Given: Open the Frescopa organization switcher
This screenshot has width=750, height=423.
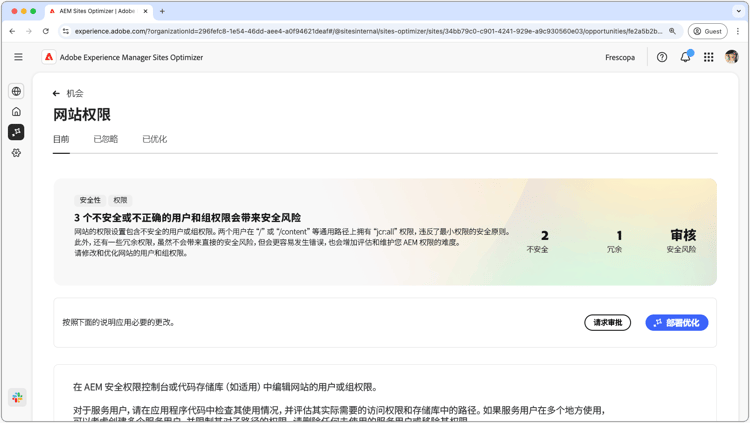Looking at the screenshot, I should point(620,57).
